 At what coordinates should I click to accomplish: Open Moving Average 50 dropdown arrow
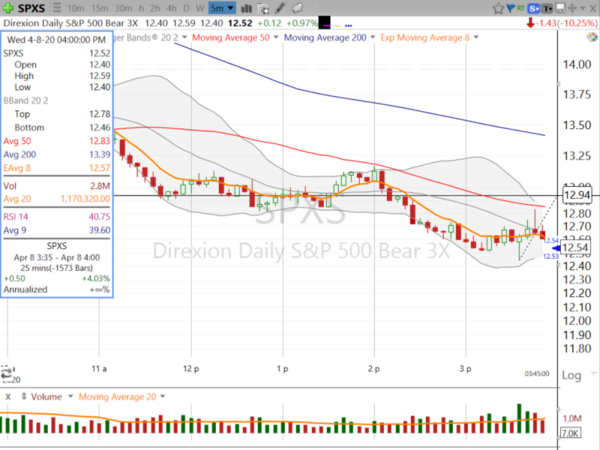coord(276,38)
